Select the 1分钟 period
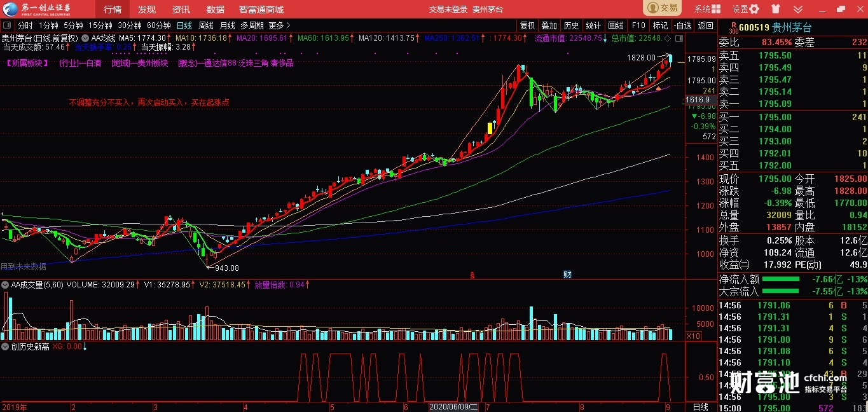This screenshot has height=412, width=868. [48, 25]
